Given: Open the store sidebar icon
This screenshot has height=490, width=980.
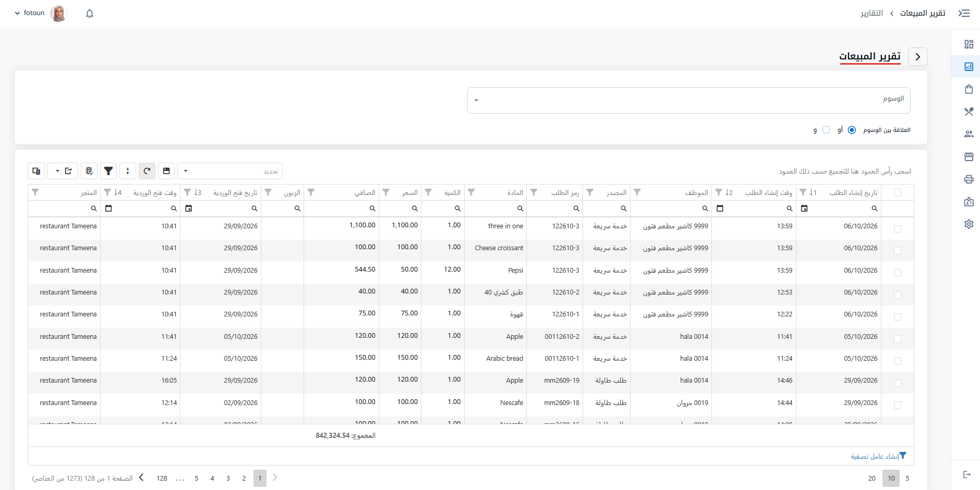Looking at the screenshot, I should point(969,156).
